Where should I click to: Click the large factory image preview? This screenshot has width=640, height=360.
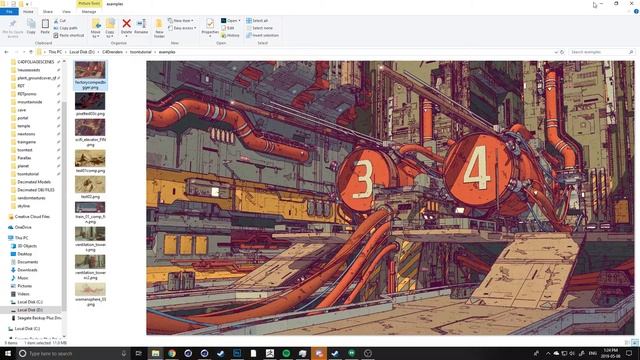pos(390,198)
